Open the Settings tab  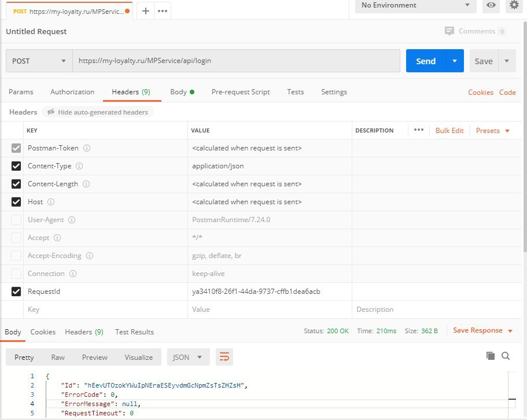point(334,92)
